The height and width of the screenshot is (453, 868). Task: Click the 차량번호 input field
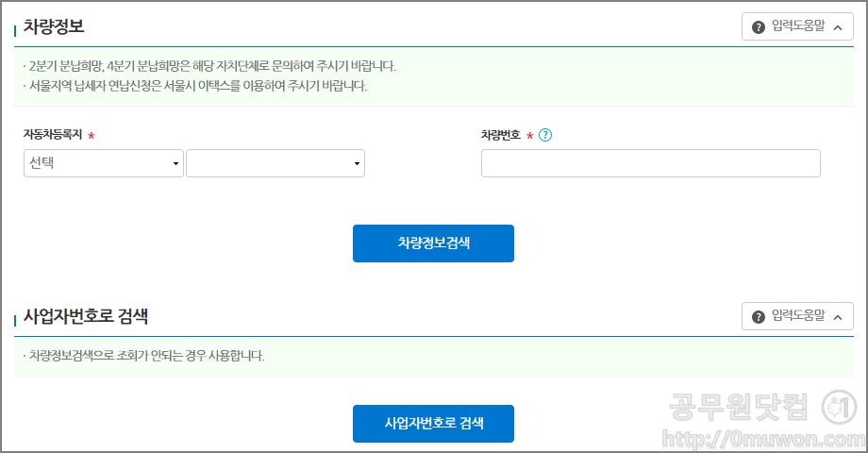(x=650, y=163)
